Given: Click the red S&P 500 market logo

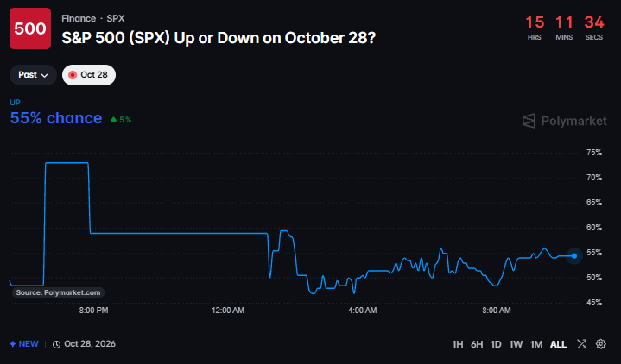Looking at the screenshot, I should pos(30,28).
